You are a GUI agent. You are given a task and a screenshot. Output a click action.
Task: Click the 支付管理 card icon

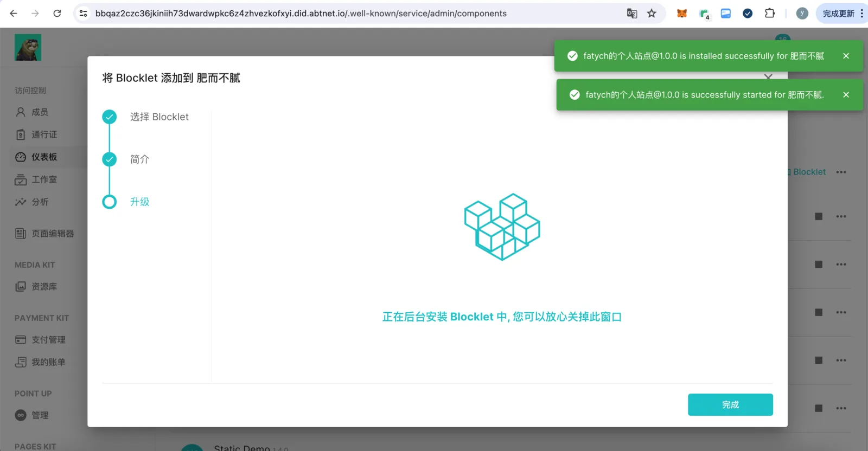21,339
